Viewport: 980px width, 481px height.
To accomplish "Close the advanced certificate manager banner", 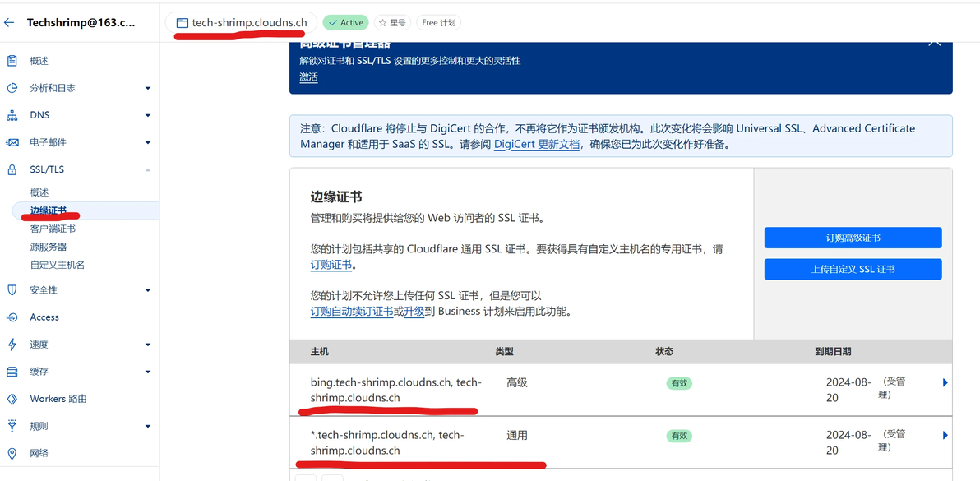I will point(935,42).
